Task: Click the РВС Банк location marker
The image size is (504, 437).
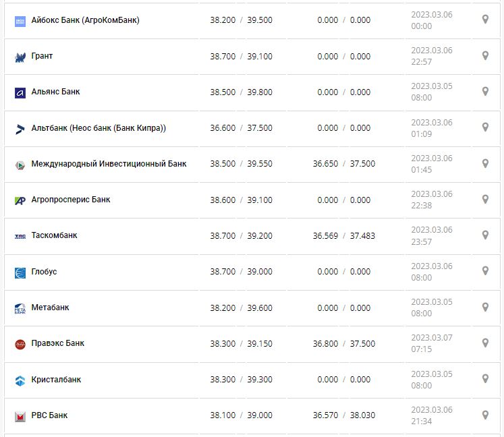Action: (x=484, y=414)
